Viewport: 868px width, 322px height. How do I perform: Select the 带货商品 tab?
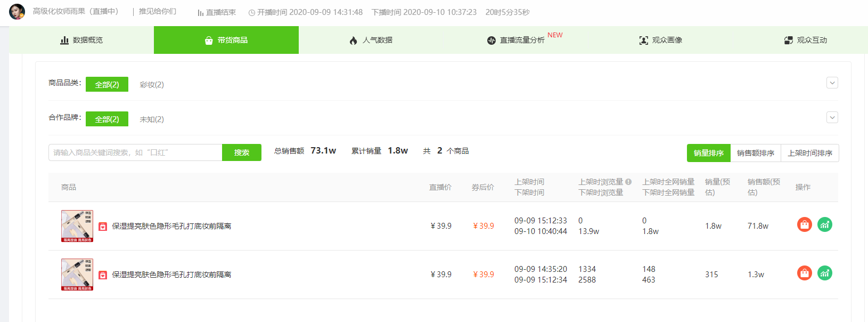226,40
